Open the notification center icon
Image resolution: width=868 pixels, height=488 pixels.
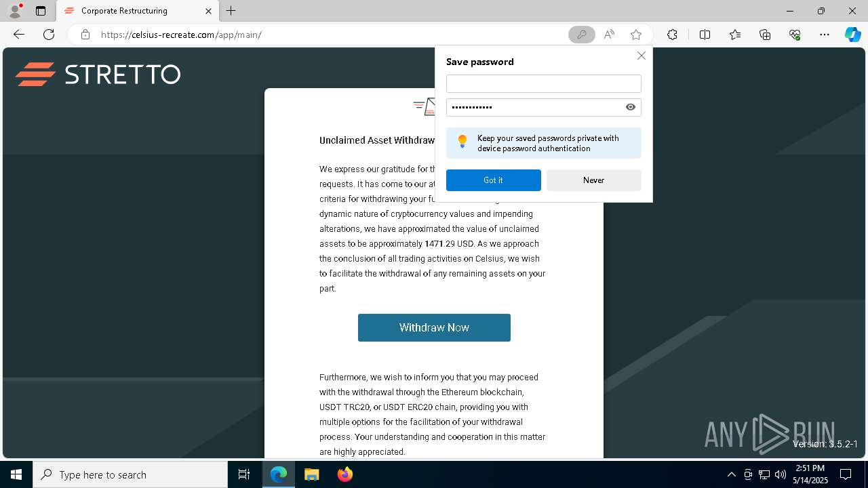(846, 474)
